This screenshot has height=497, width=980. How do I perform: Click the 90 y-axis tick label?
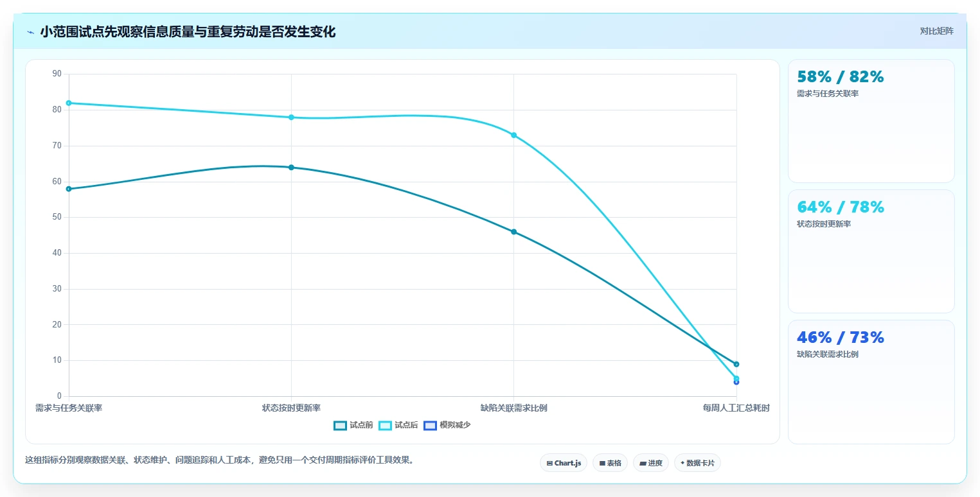point(57,74)
